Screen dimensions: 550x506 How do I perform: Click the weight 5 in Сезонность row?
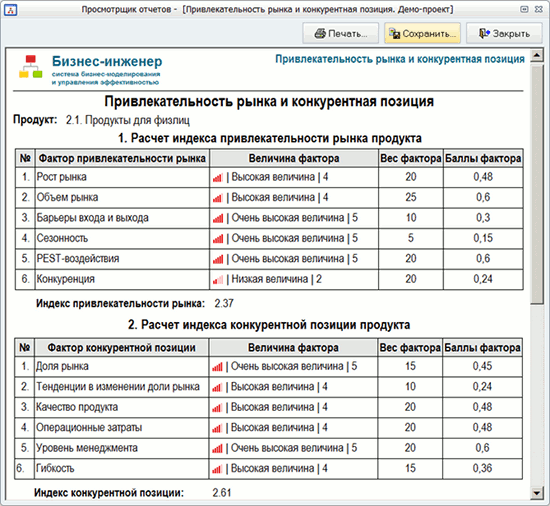click(411, 238)
